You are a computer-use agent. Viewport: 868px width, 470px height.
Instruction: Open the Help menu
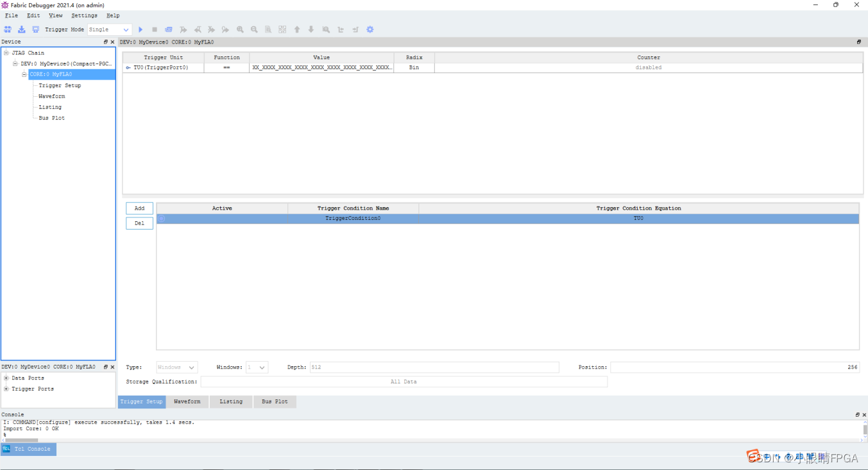[113, 15]
